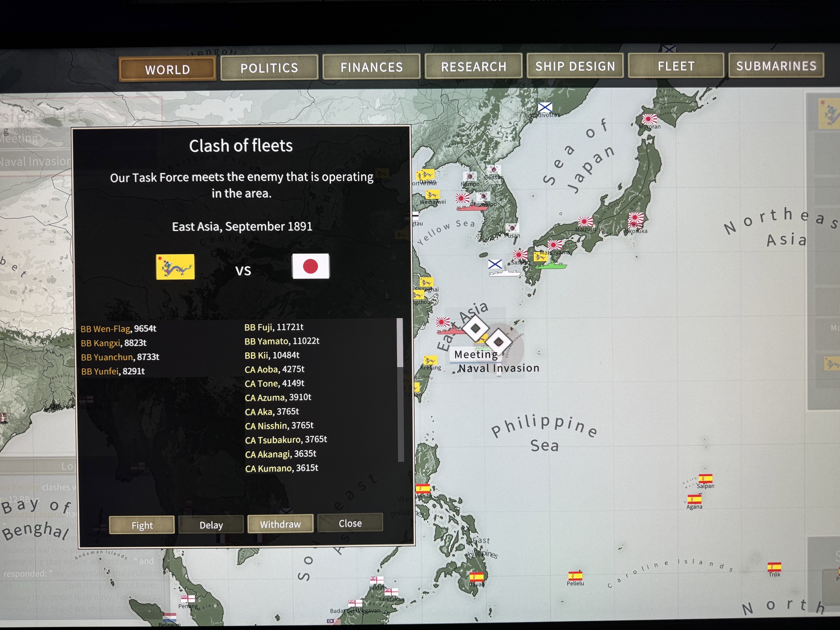Select CA Nisshin in enemy list
The width and height of the screenshot is (840, 630).
pyautogui.click(x=279, y=425)
